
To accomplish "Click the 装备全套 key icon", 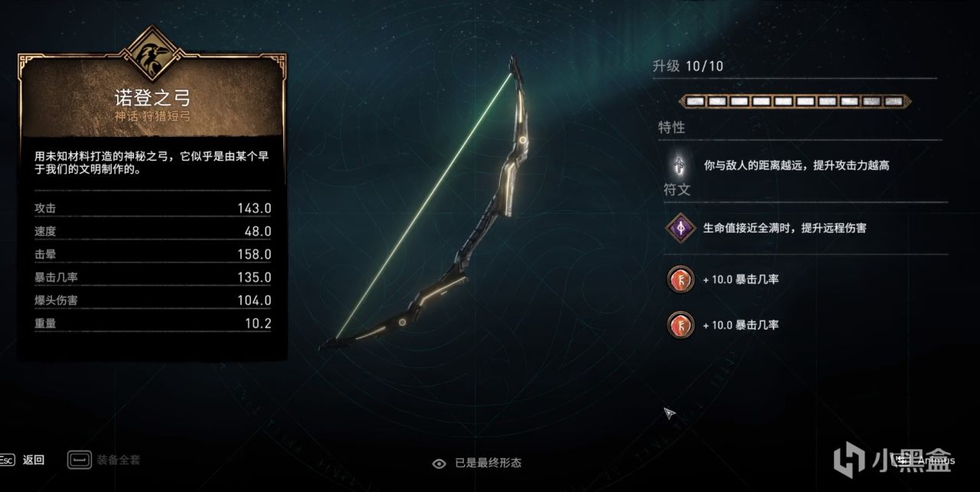I will click(79, 460).
